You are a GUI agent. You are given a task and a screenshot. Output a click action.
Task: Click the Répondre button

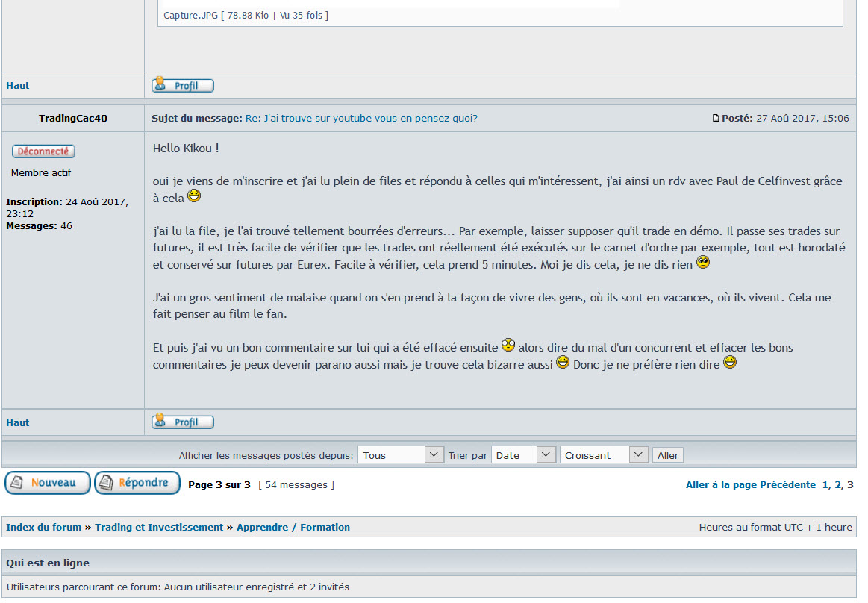pyautogui.click(x=137, y=483)
